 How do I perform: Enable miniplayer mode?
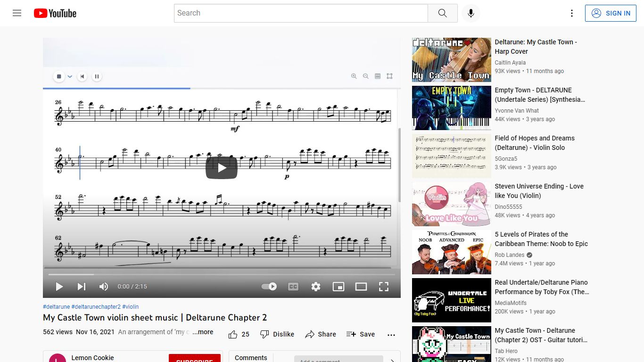(339, 287)
